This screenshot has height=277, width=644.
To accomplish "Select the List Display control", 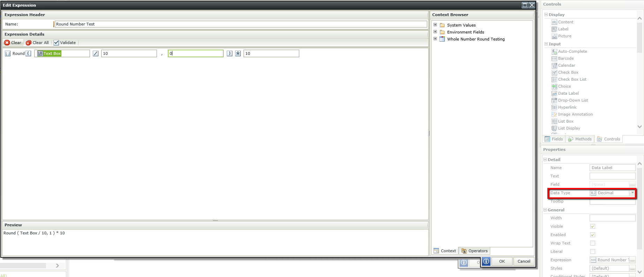I will 566,128.
